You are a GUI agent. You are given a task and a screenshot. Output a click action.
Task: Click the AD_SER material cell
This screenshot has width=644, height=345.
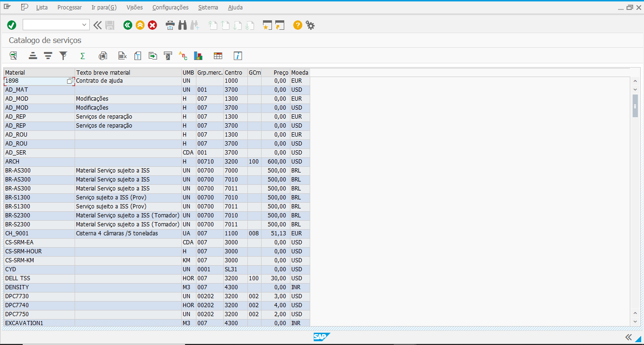(x=39, y=153)
